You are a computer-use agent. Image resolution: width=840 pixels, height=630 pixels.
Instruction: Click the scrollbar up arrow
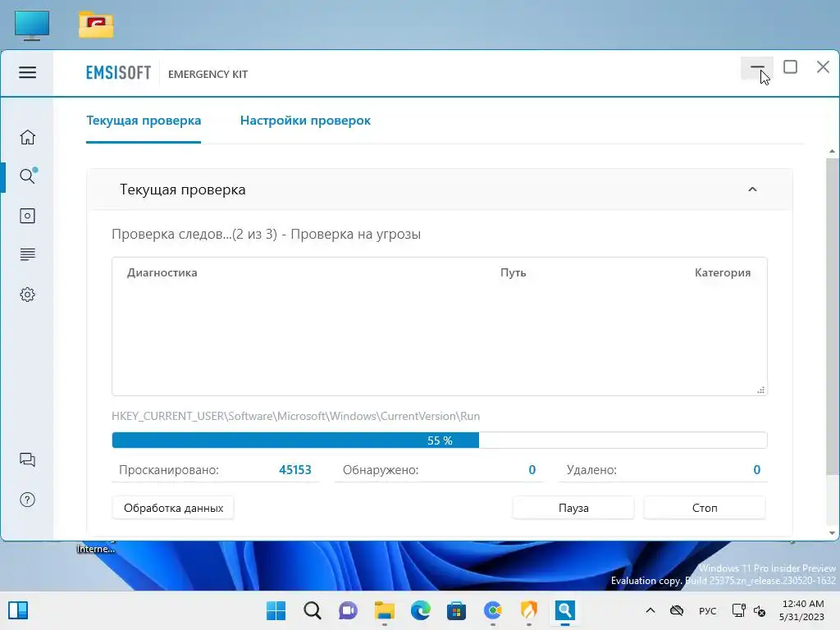coord(832,152)
